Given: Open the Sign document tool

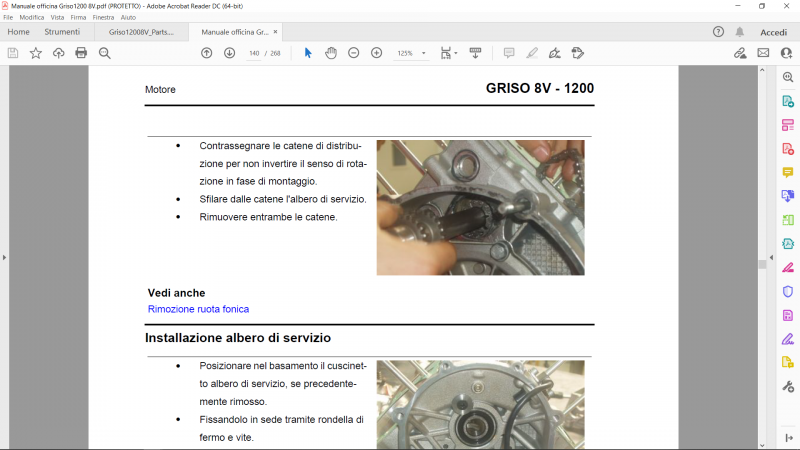Looking at the screenshot, I should coord(555,53).
